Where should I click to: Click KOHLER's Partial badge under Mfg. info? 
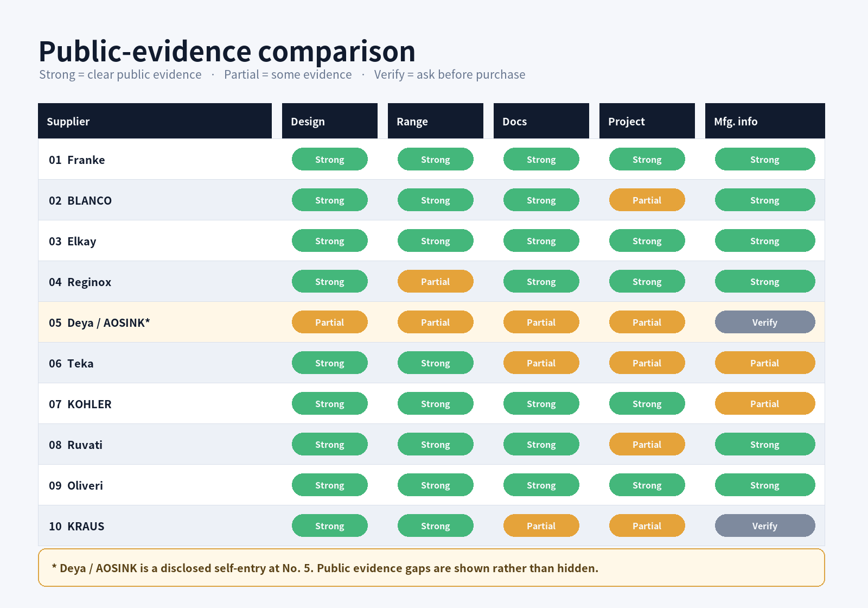765,403
